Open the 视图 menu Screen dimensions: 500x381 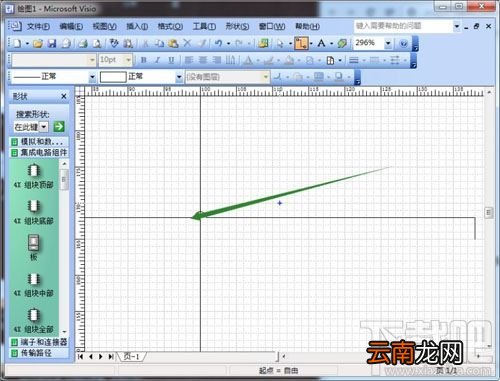point(105,26)
